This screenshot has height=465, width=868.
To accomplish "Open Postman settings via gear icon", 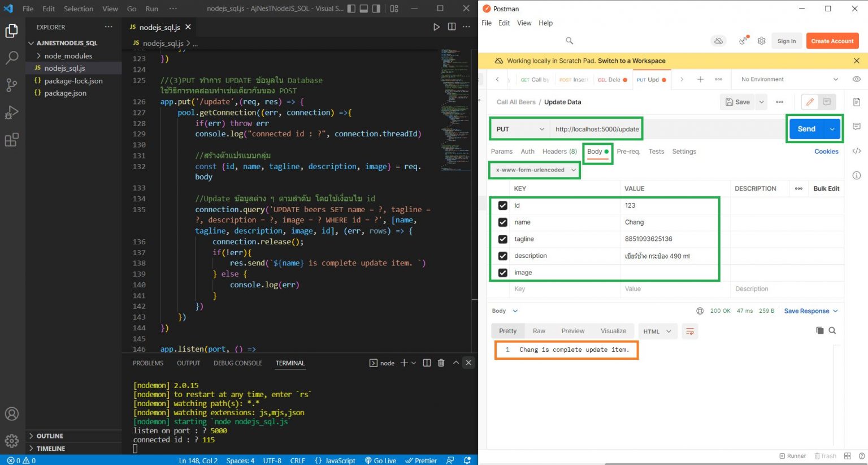I will (x=761, y=41).
